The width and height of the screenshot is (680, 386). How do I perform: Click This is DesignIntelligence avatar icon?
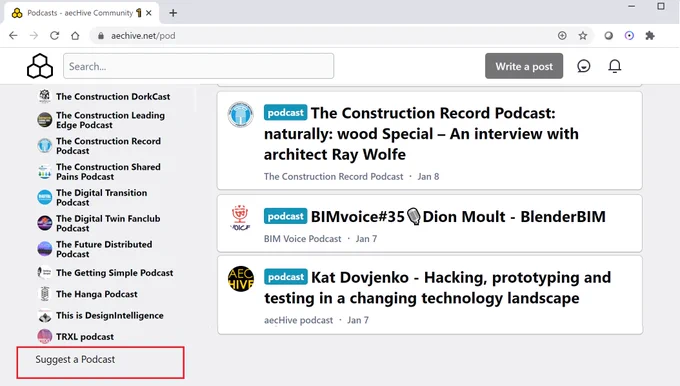coord(45,315)
